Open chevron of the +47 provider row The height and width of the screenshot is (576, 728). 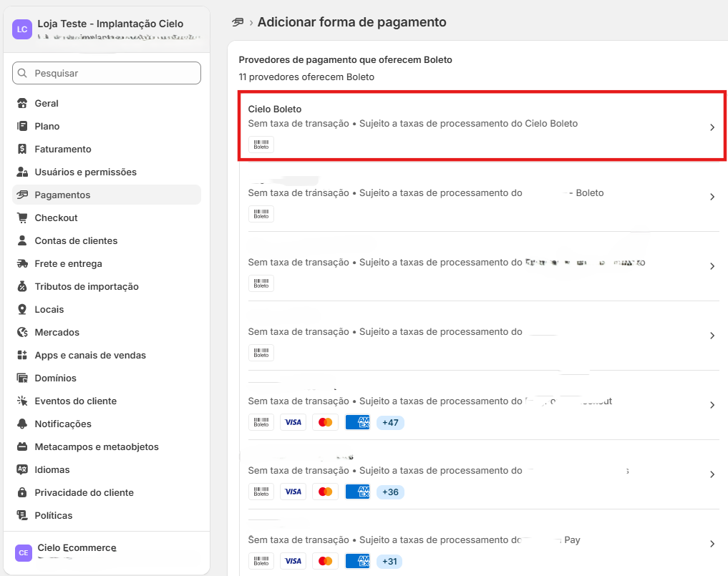[x=712, y=405]
